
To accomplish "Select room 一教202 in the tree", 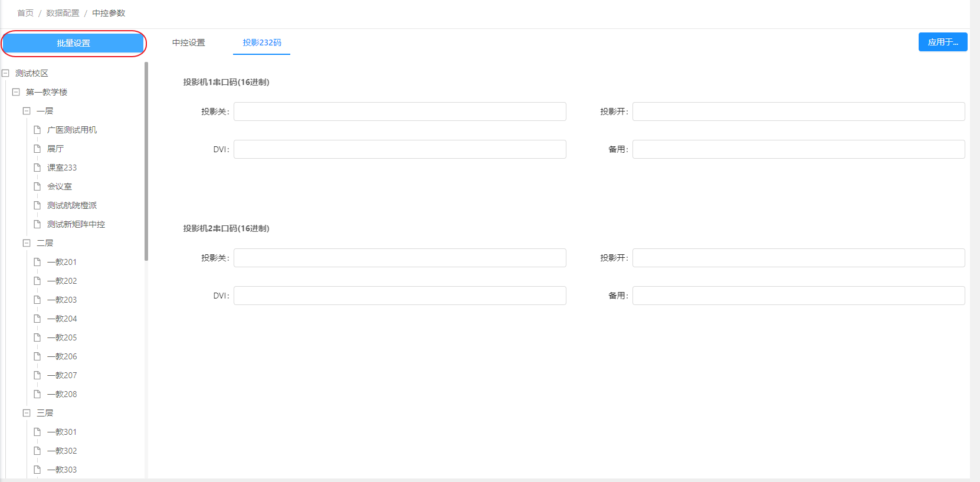I will pyautogui.click(x=62, y=281).
